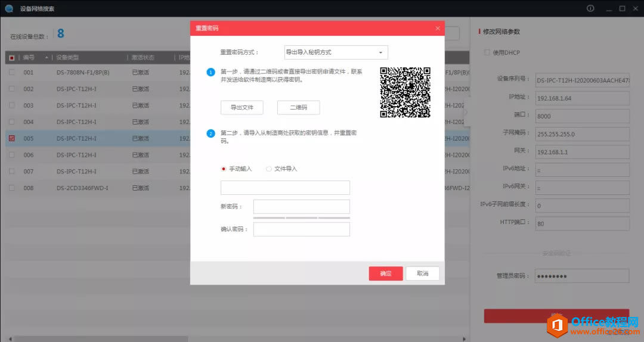Toggle the select-all checkbox in table header
The width and height of the screenshot is (644, 342).
tap(12, 57)
